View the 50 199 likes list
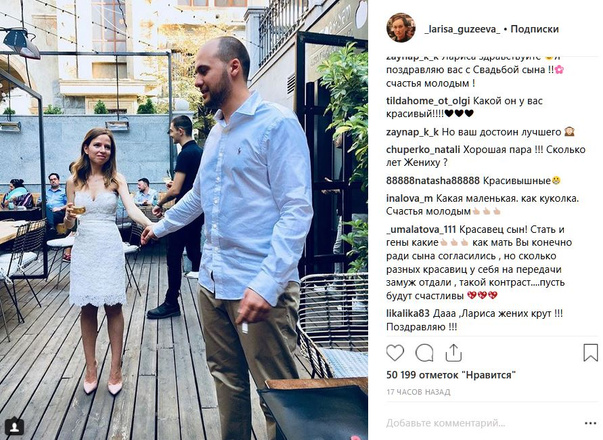 (451, 375)
